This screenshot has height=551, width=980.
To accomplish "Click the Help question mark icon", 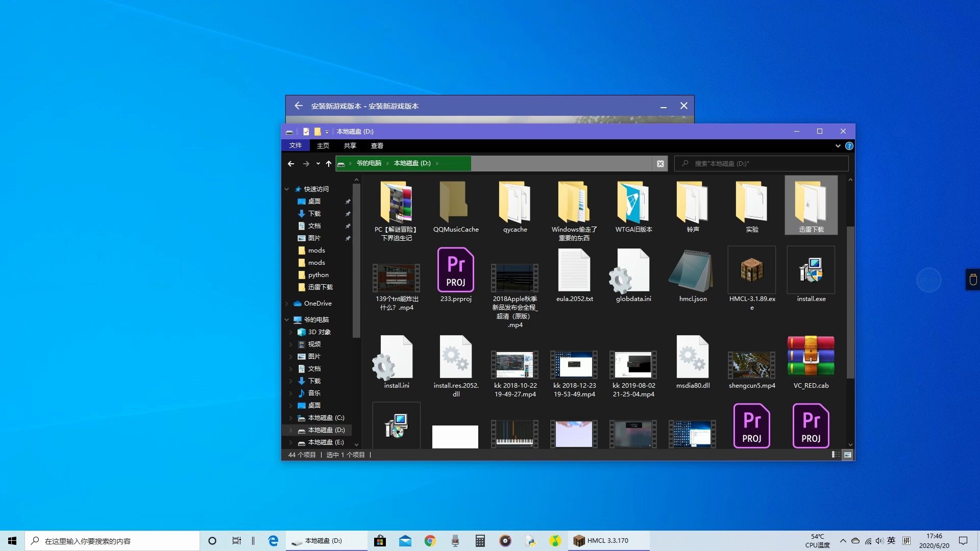I will [849, 146].
